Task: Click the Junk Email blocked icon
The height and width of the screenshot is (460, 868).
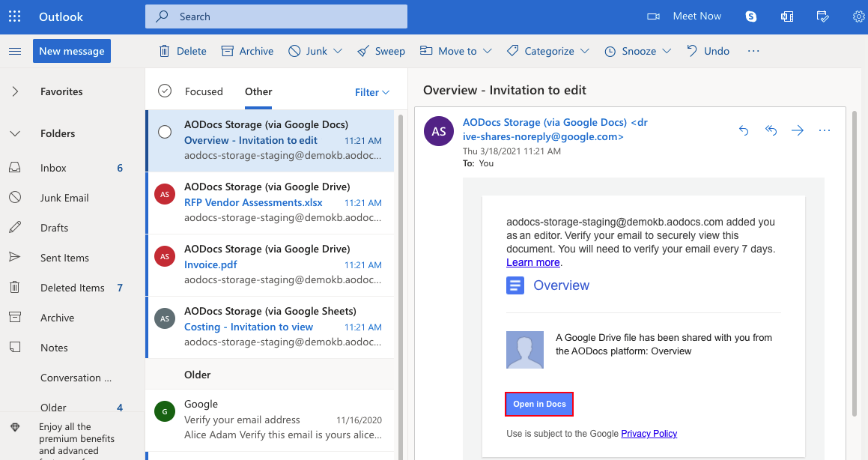Action: [x=15, y=197]
